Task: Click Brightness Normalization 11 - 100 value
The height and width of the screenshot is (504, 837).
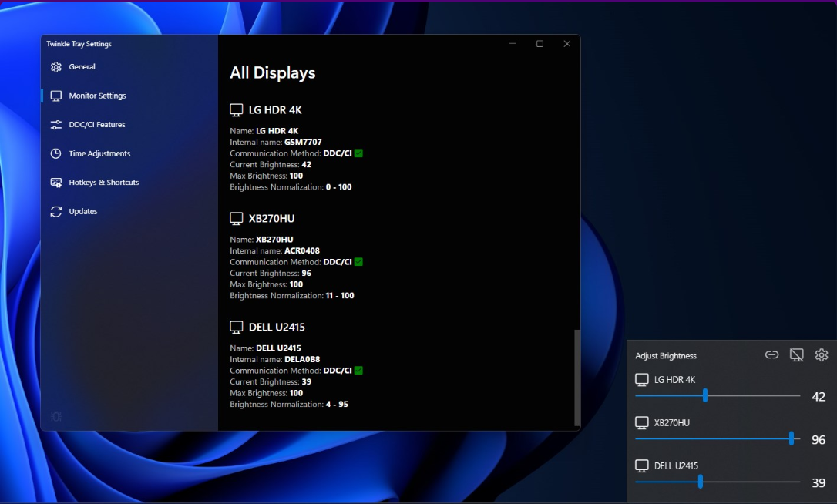Action: [340, 295]
